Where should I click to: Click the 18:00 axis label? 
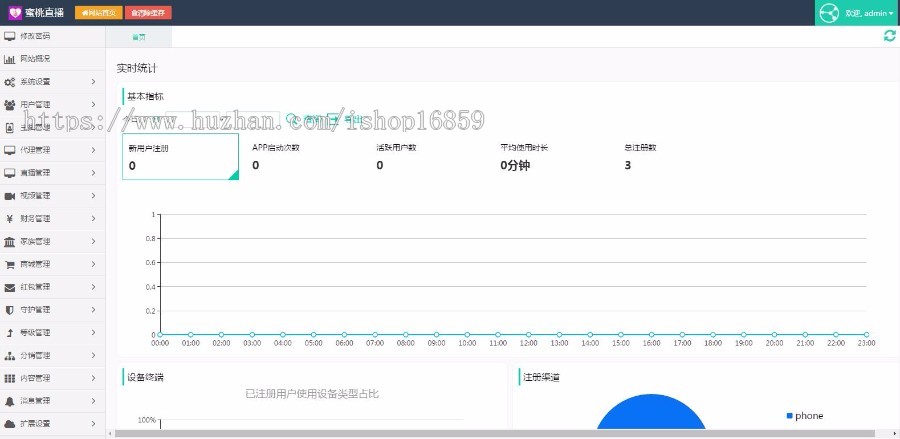(x=713, y=343)
